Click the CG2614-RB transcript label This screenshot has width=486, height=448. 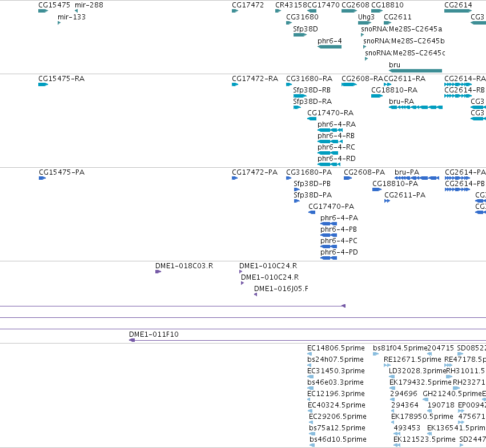coord(464,90)
